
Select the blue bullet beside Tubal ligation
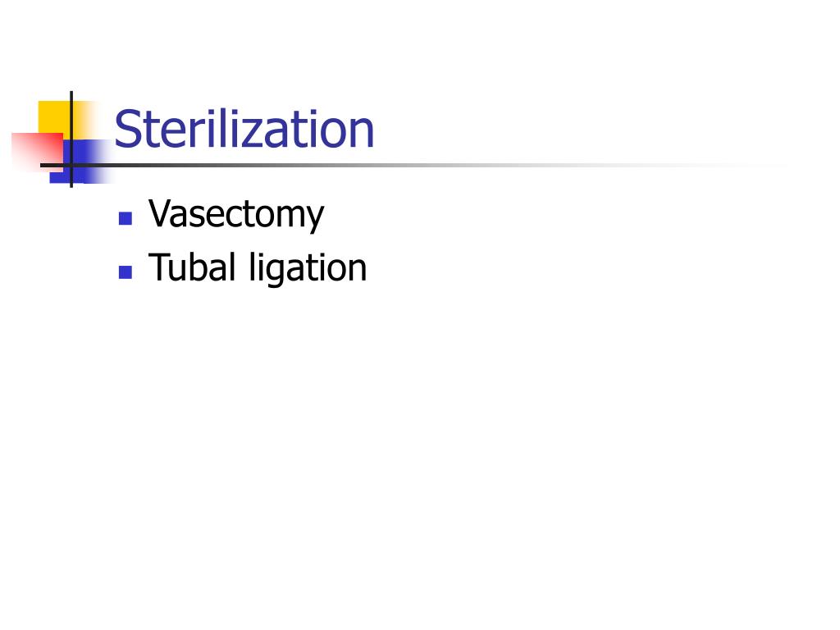point(126,272)
